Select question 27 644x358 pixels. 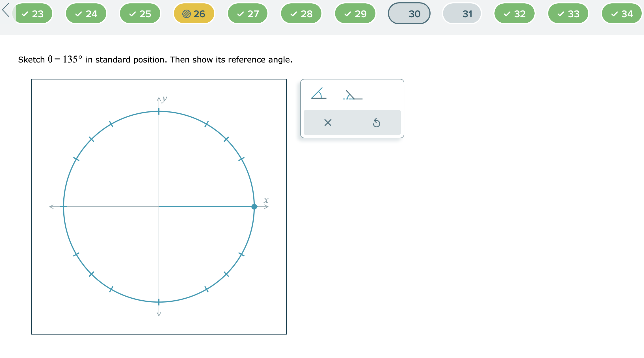tap(247, 13)
